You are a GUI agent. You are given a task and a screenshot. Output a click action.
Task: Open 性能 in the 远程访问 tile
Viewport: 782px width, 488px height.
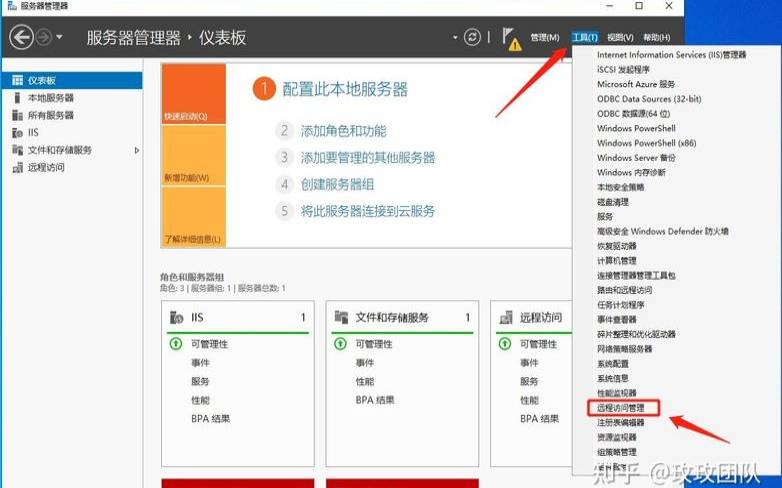point(529,400)
